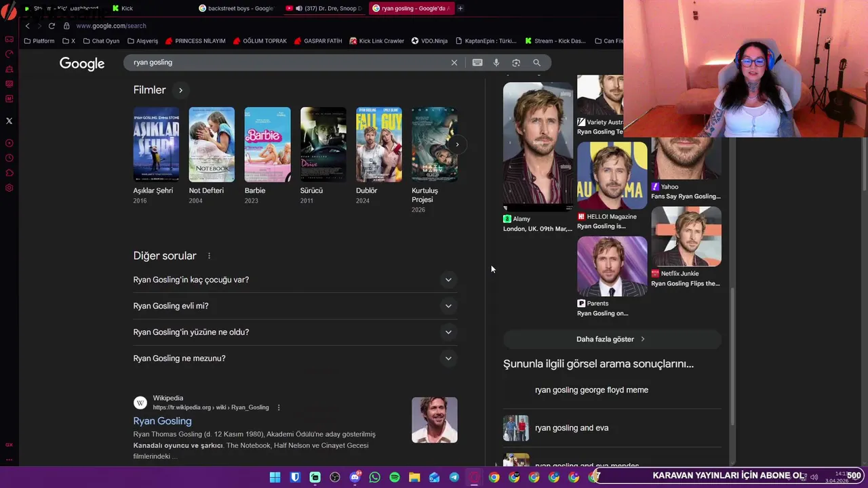Open the Filmler section arrow
Image resolution: width=868 pixels, height=488 pixels.
[x=180, y=90]
